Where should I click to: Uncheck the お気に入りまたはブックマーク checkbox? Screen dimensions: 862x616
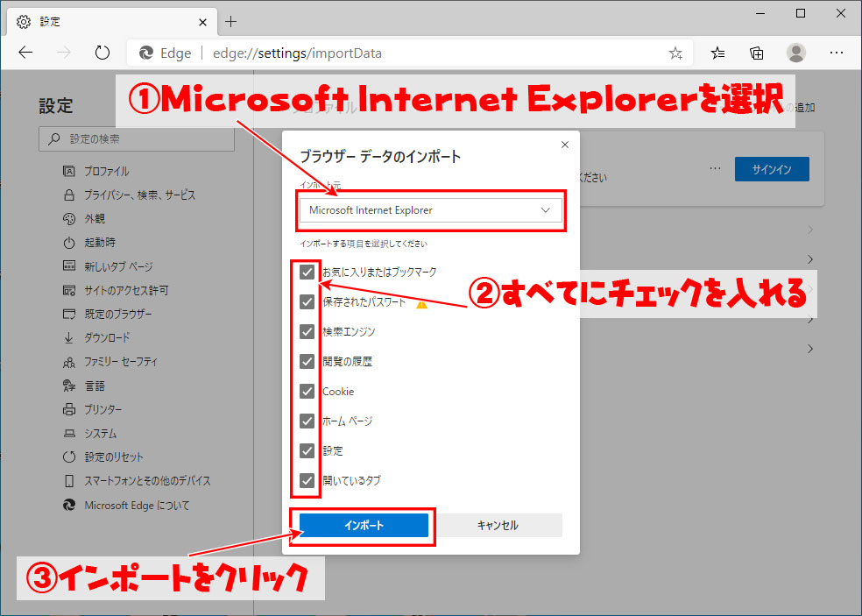(x=307, y=272)
